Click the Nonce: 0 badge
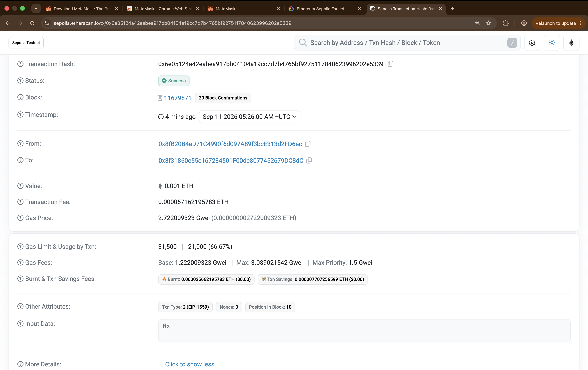The width and height of the screenshot is (588, 370). tap(229, 307)
